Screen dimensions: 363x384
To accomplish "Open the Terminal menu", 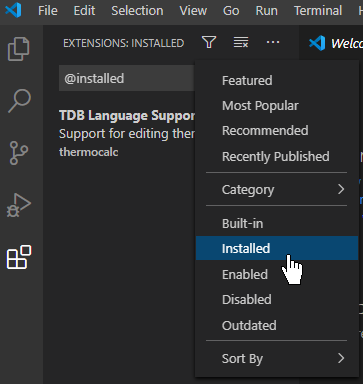I will tap(318, 11).
